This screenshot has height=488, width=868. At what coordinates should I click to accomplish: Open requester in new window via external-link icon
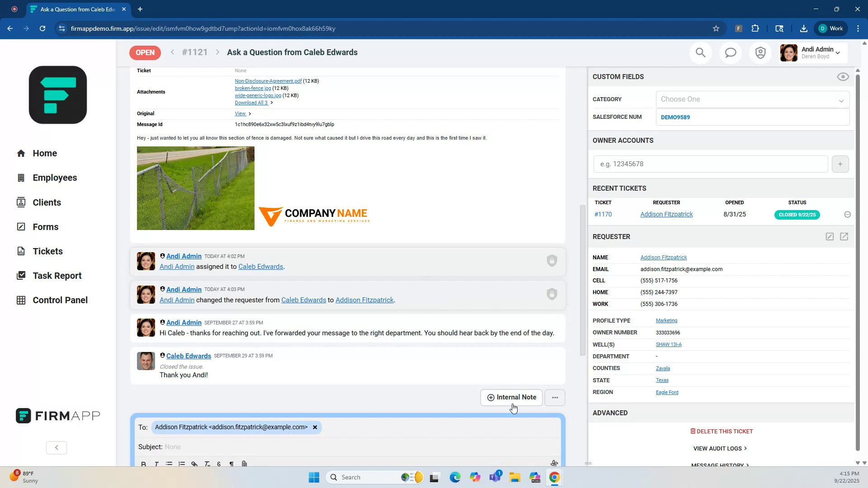[x=844, y=236]
